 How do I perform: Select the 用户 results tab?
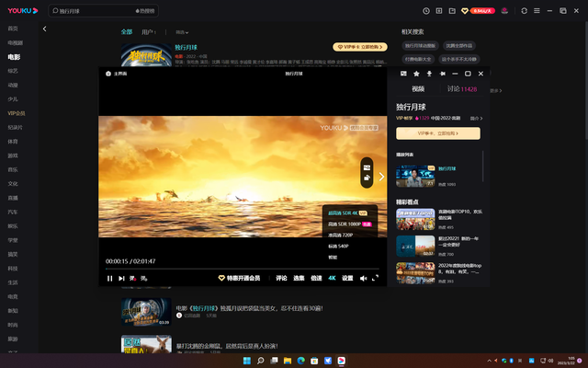149,32
